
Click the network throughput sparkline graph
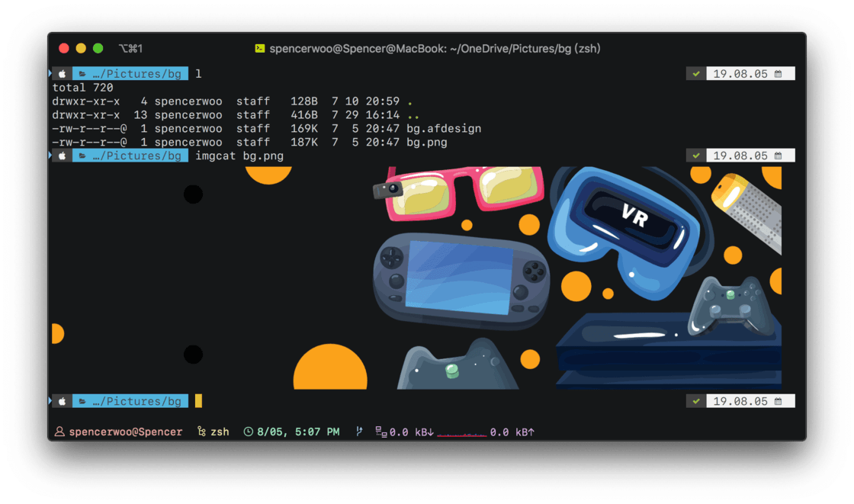point(461,434)
